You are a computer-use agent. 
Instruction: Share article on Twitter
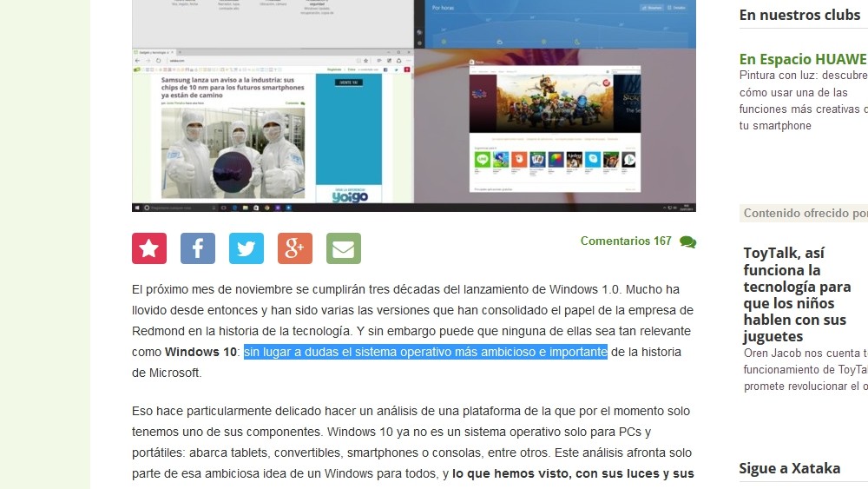[x=247, y=248]
